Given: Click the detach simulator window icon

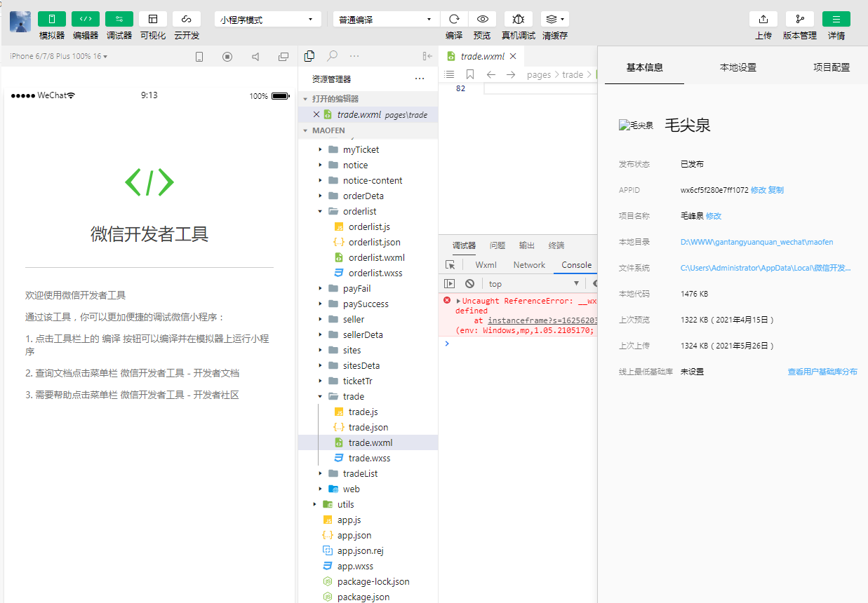Looking at the screenshot, I should click(x=283, y=57).
